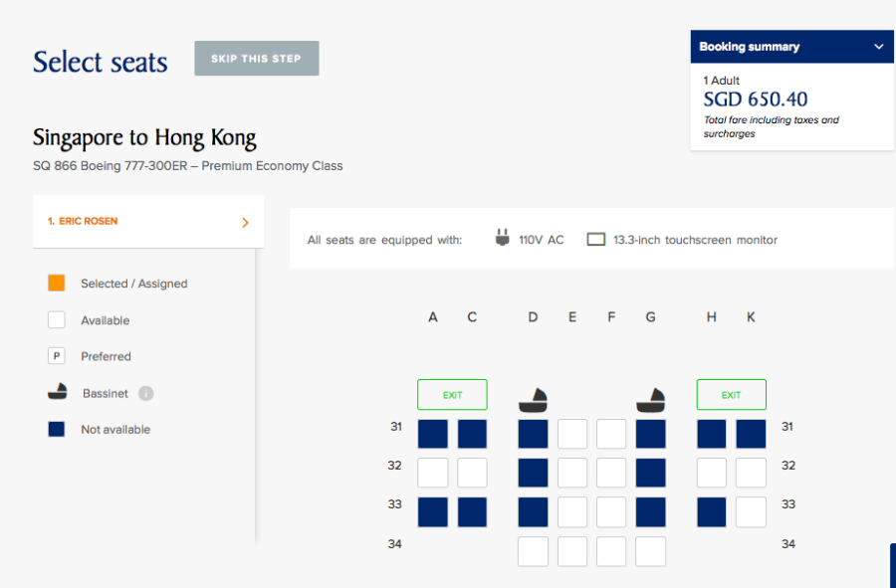This screenshot has width=896, height=588.
Task: Collapse the Booking summary chevron
Action: click(x=878, y=47)
